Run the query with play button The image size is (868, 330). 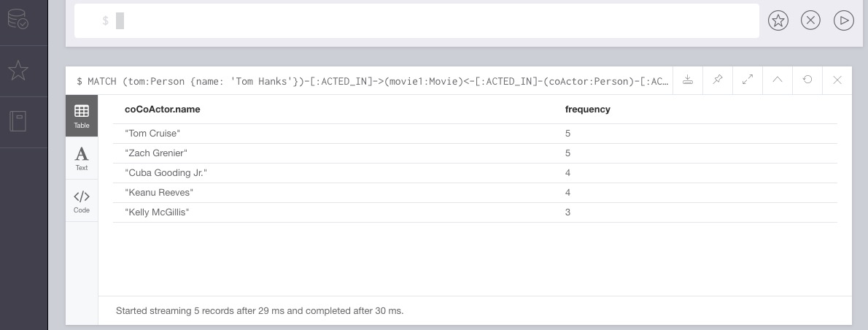coord(842,21)
